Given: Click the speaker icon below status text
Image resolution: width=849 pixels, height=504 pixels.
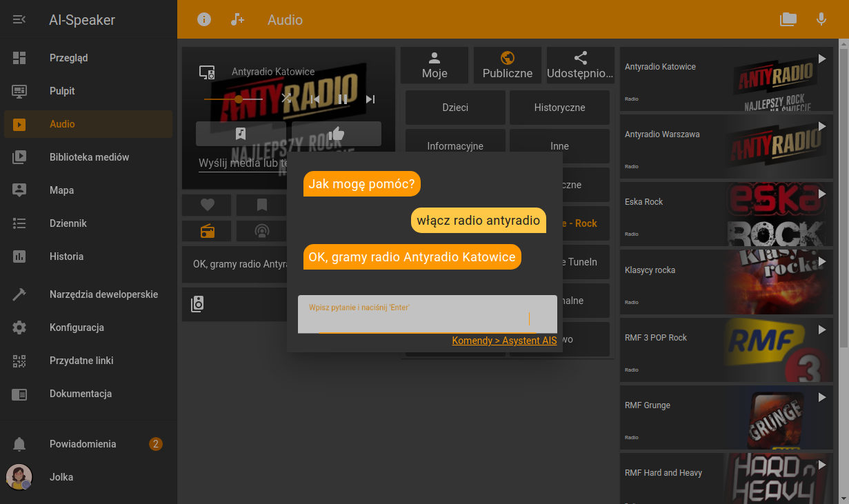Looking at the screenshot, I should coord(198,304).
